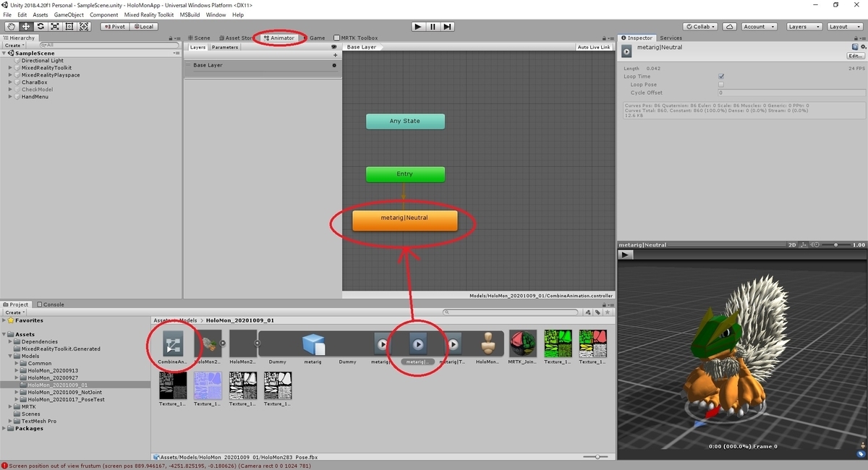Lock the Hierarchy panel with lock icon
The width and height of the screenshot is (868, 470).
coord(171,38)
